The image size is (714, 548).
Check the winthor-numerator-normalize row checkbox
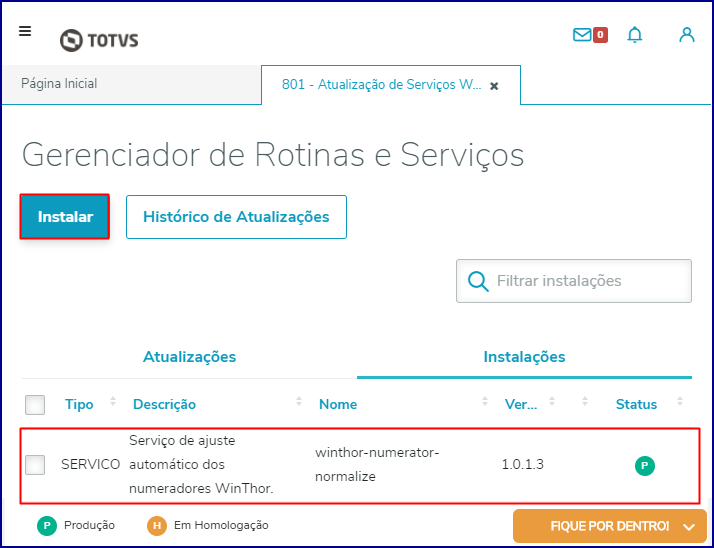click(35, 465)
